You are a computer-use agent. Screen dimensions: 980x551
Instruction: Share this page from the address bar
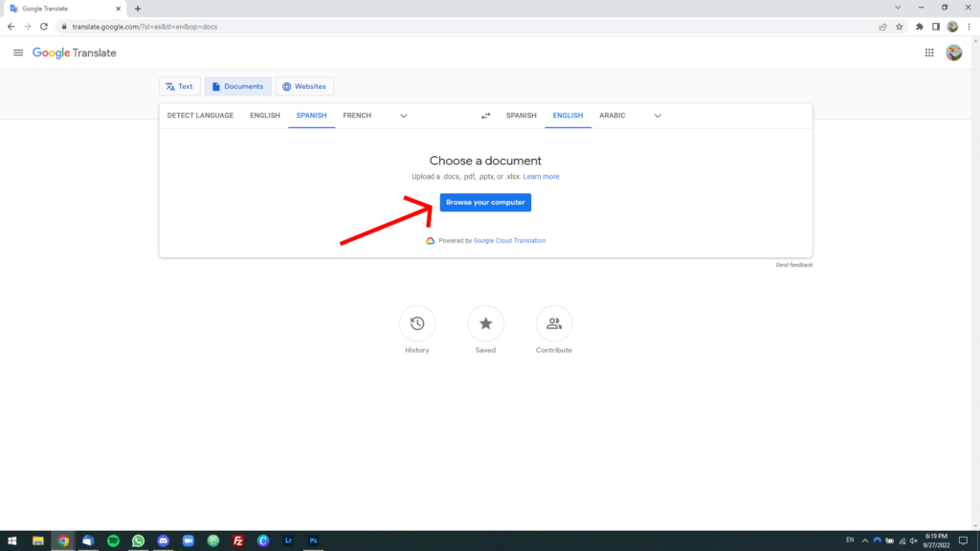882,27
